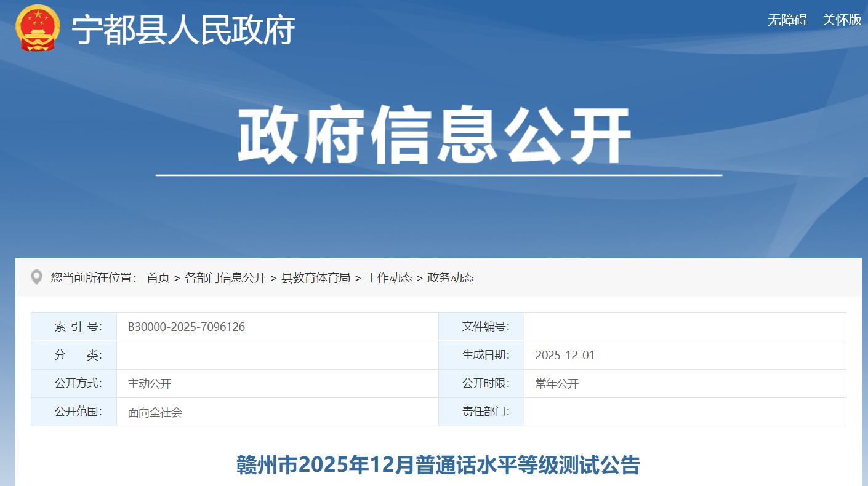This screenshot has height=486, width=868.
Task: Click index number B30000-2025-7096126
Action: pos(186,327)
